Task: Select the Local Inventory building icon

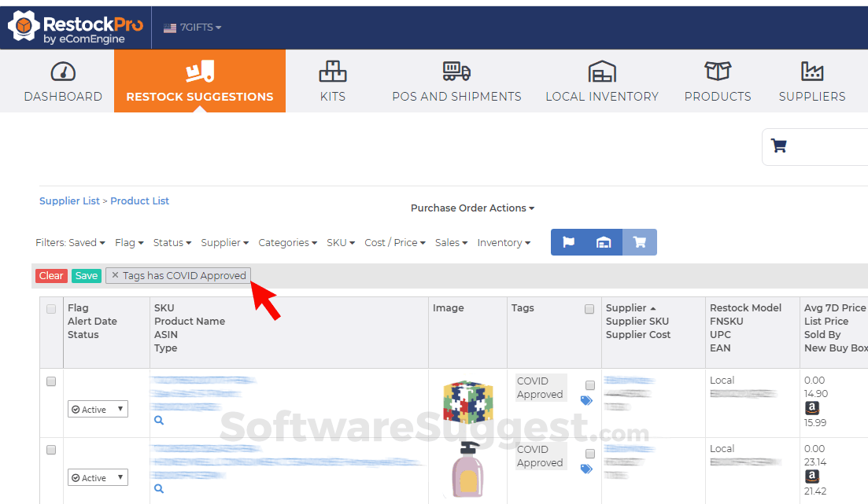Action: click(602, 70)
